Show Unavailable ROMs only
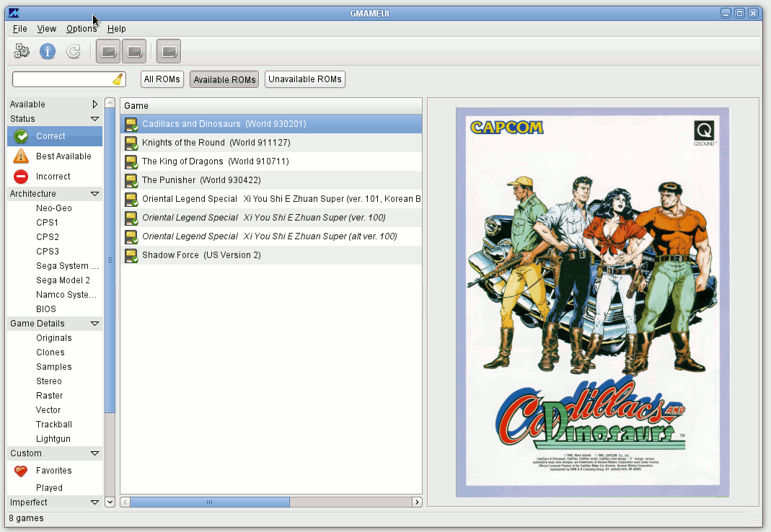This screenshot has height=532, width=771. [x=305, y=79]
